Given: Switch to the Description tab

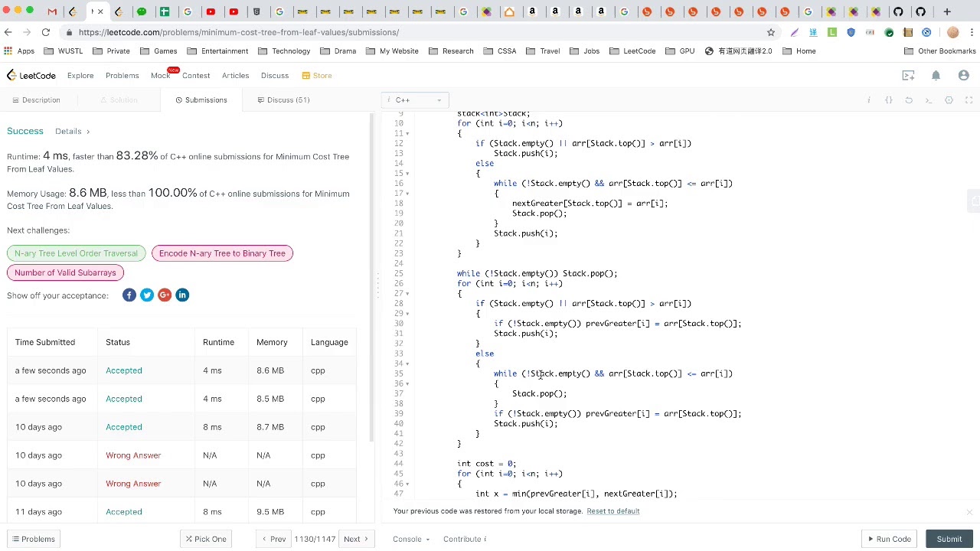Looking at the screenshot, I should coord(36,100).
